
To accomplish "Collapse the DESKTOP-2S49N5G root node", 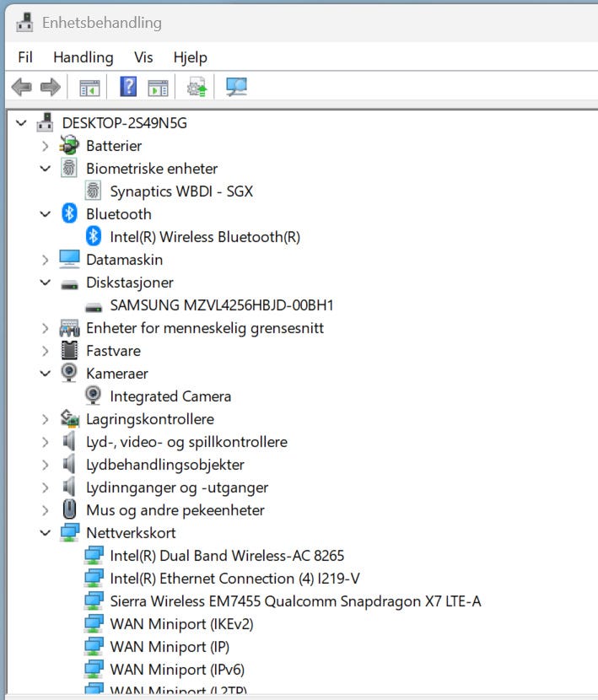I will pos(21,123).
